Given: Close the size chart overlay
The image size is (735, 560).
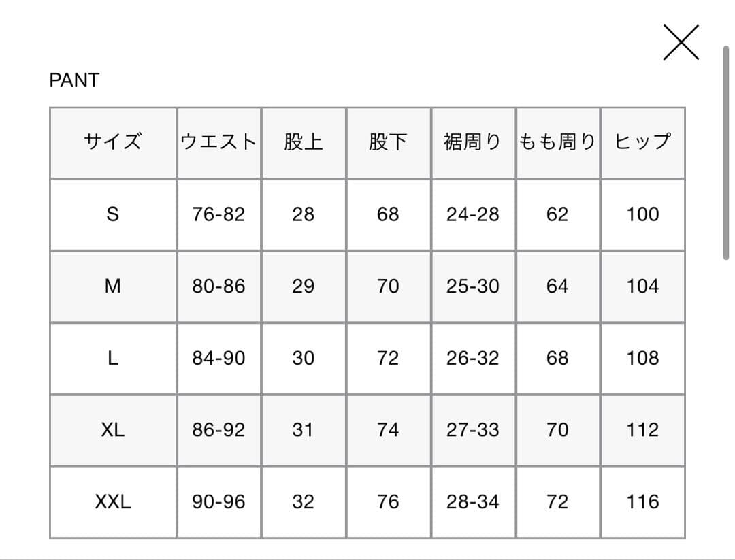Looking at the screenshot, I should coord(680,42).
